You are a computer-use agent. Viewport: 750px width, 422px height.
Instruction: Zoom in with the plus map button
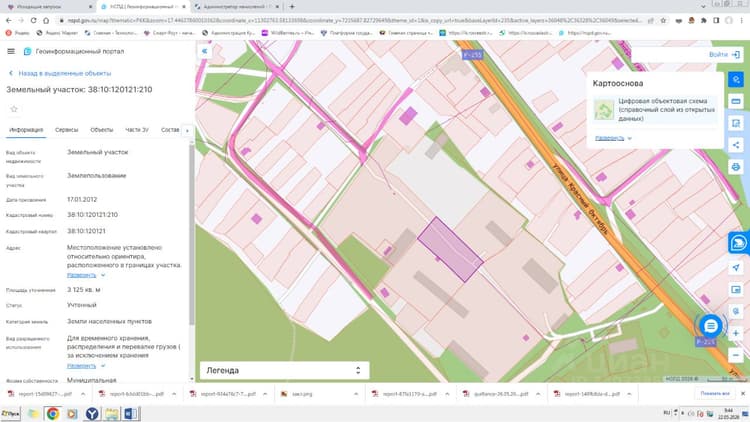click(x=736, y=333)
